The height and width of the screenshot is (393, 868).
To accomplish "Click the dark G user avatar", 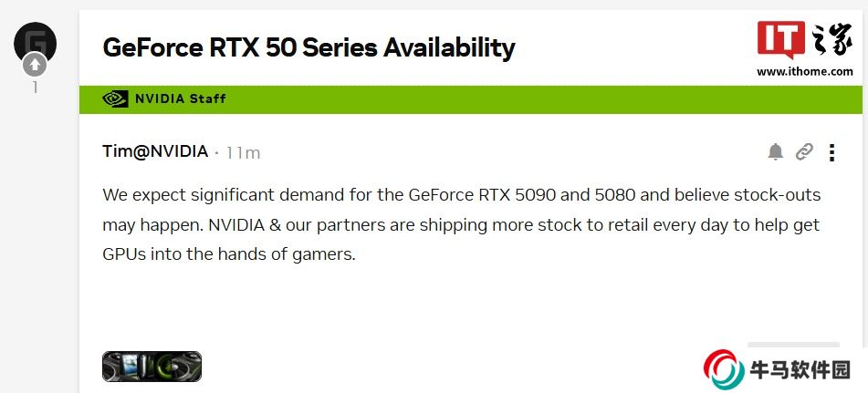I will [36, 40].
